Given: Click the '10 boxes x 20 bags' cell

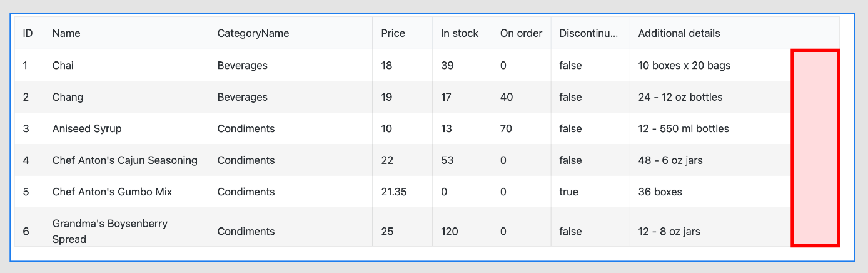Looking at the screenshot, I should [x=684, y=65].
